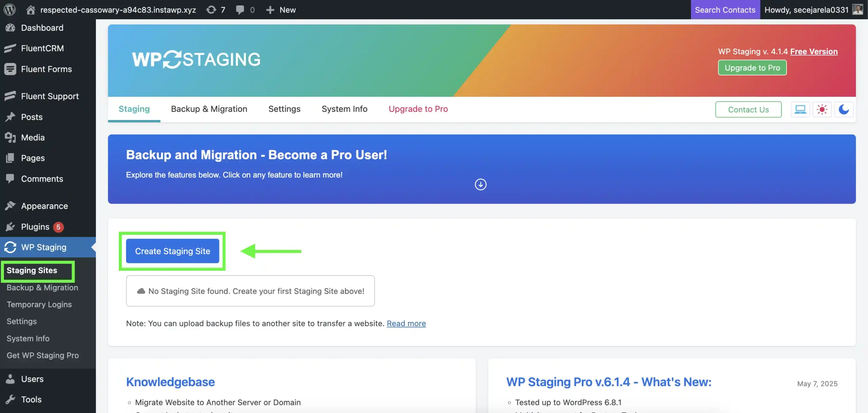
Task: Click the user avatar next to Howdy
Action: [x=858, y=9]
